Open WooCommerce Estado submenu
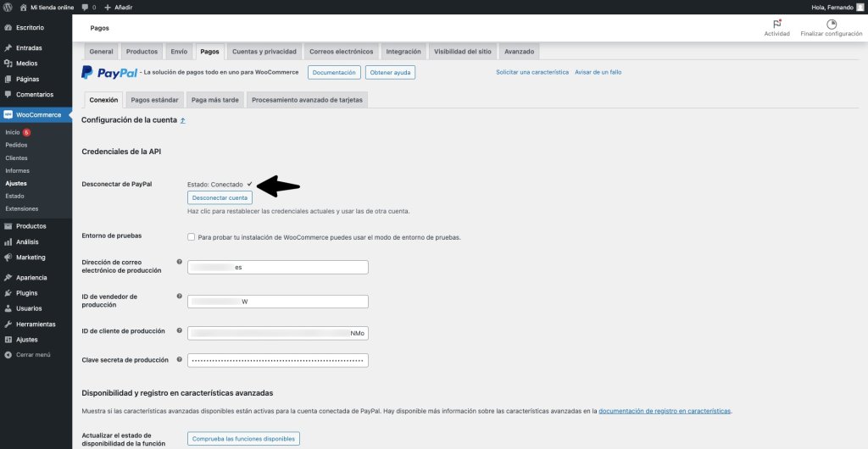Screen dimensions: 868x449 (x=14, y=197)
